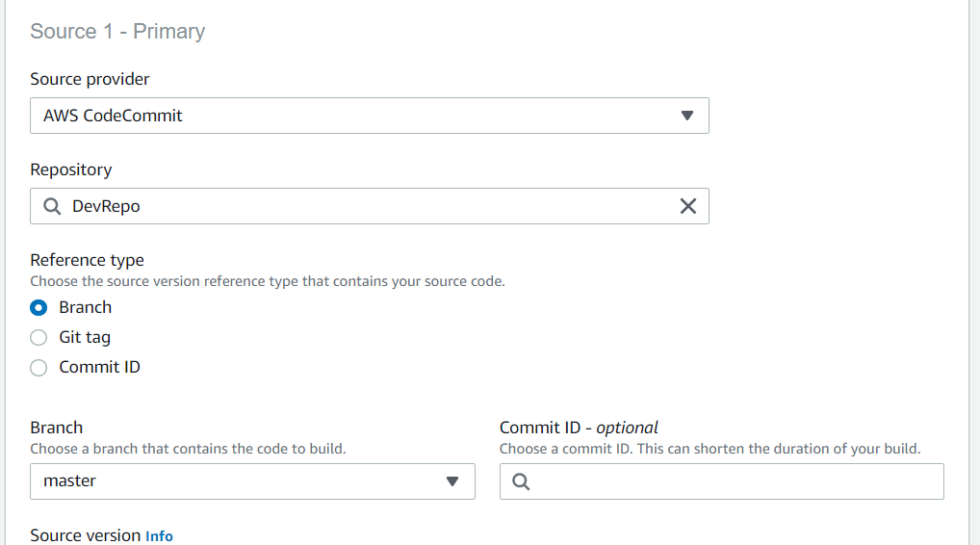Open the Source version Info link
Viewport: 980px width, 545px height.
(x=159, y=536)
